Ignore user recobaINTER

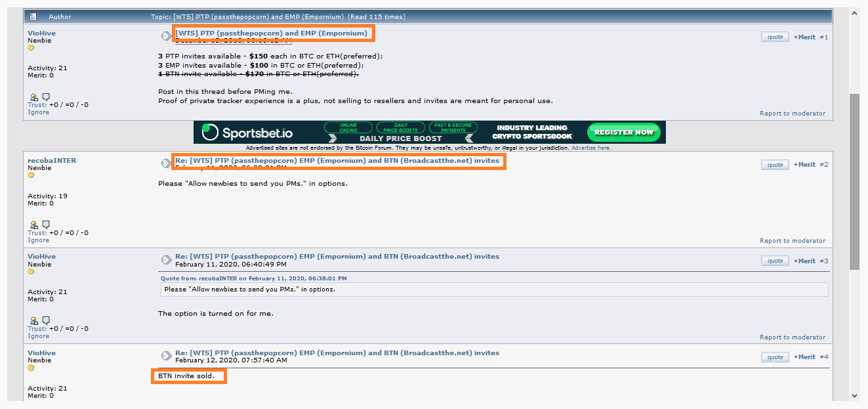pos(38,240)
